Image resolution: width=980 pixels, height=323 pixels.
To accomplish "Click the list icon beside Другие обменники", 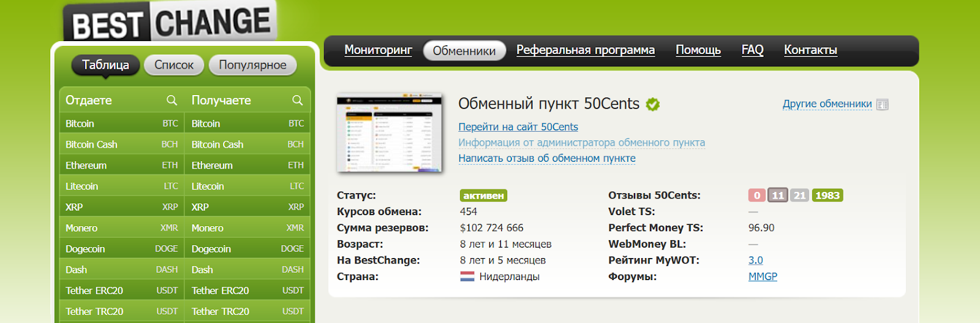I will pyautogui.click(x=882, y=104).
